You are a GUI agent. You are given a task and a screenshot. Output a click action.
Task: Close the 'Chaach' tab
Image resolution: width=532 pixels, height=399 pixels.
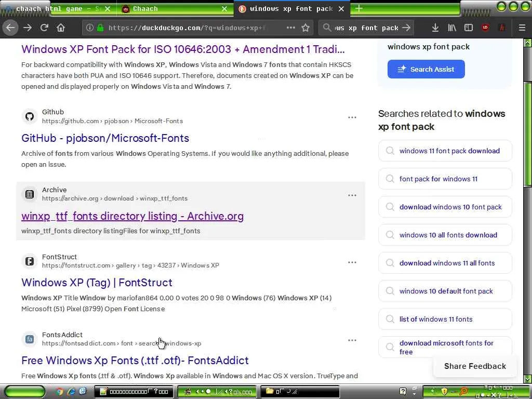tap(224, 9)
